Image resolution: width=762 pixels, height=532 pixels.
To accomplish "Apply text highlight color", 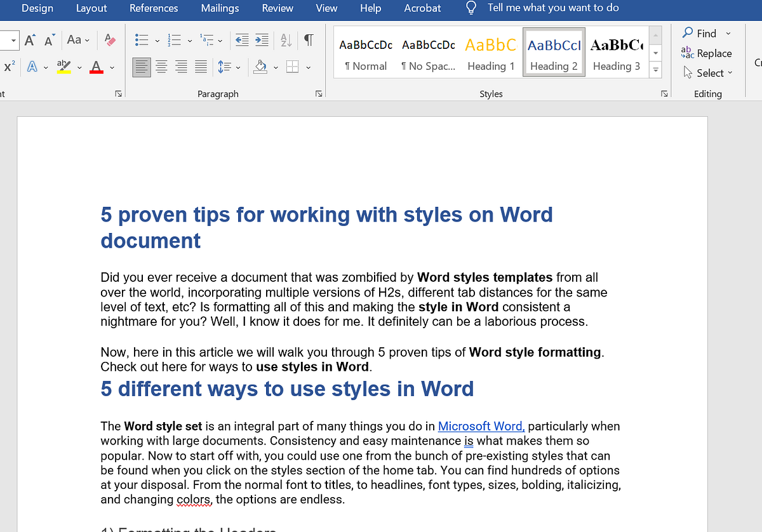I will coord(63,67).
